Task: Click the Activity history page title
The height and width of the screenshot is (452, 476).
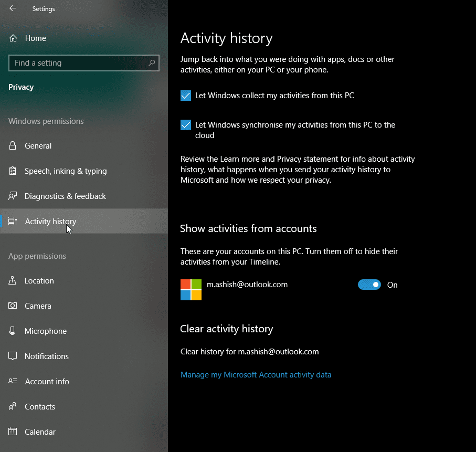Action: coord(227,38)
